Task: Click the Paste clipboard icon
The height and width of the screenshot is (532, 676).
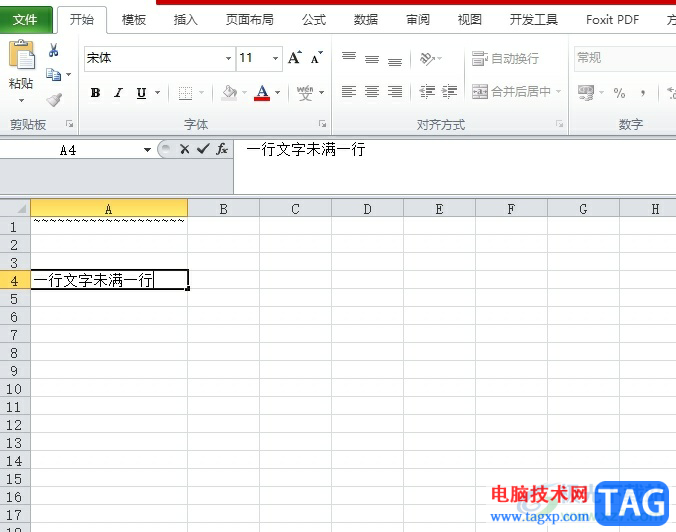Action: (x=22, y=54)
